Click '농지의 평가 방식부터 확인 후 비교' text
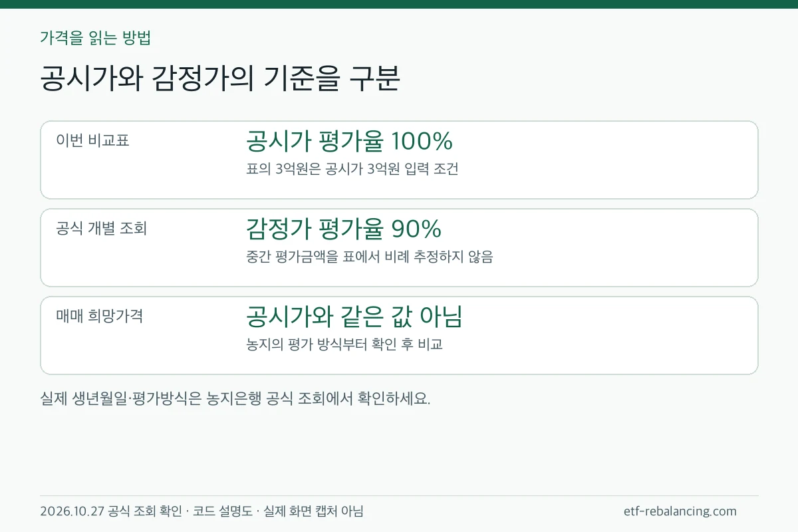Screen dimensions: 798x532 click(x=344, y=345)
